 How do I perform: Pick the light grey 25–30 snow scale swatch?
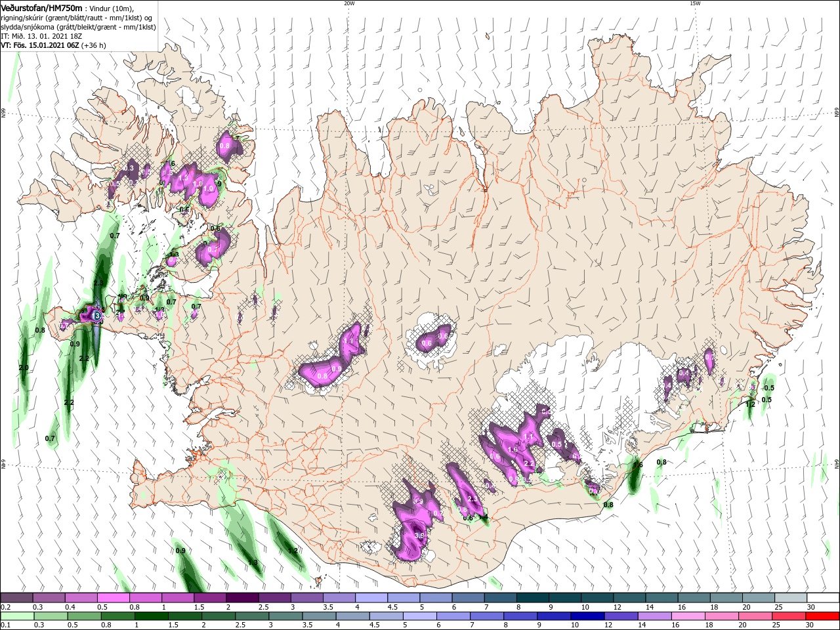click(x=791, y=598)
